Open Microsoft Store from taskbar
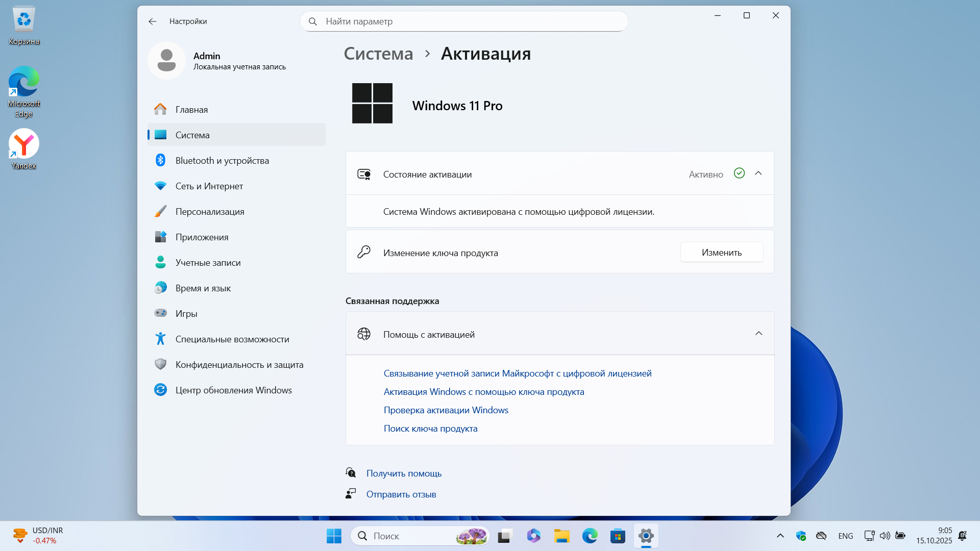Screen dimensions: 980x551 pos(618,536)
